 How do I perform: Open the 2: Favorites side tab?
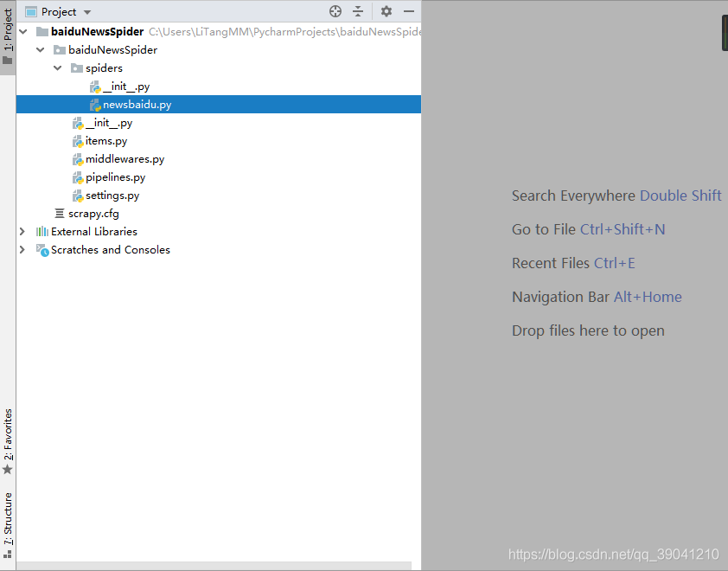[8, 440]
